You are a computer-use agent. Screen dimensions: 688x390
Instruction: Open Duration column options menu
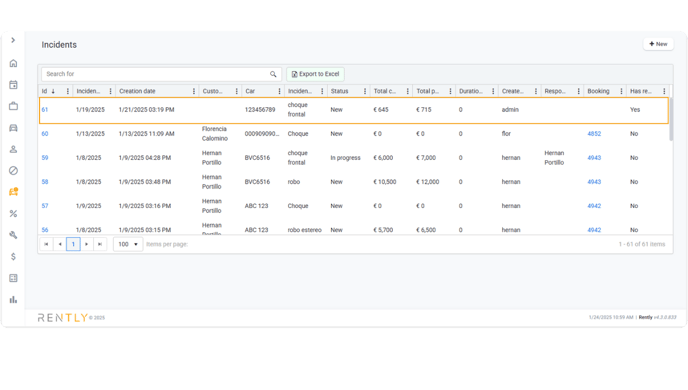point(493,91)
